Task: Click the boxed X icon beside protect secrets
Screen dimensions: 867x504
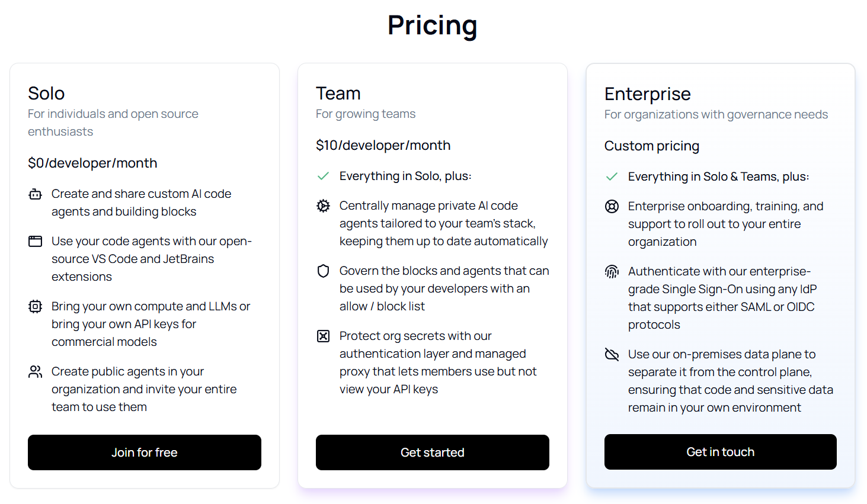Action: pyautogui.click(x=324, y=336)
